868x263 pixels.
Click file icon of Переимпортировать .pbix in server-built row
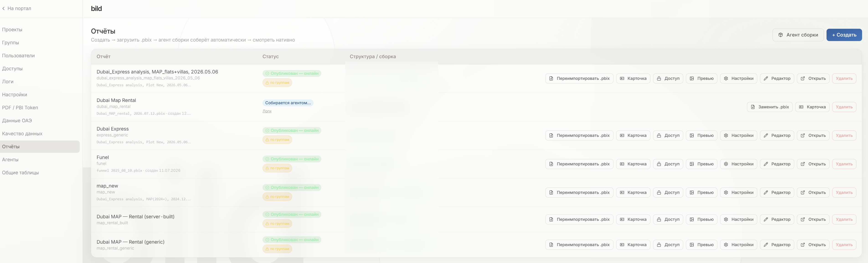pyautogui.click(x=551, y=219)
